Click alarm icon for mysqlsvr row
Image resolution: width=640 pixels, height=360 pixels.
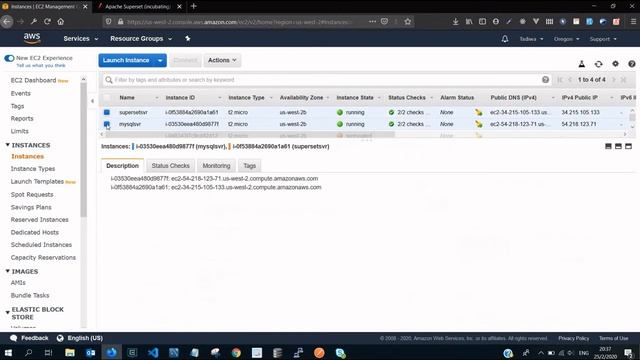pyautogui.click(x=478, y=124)
